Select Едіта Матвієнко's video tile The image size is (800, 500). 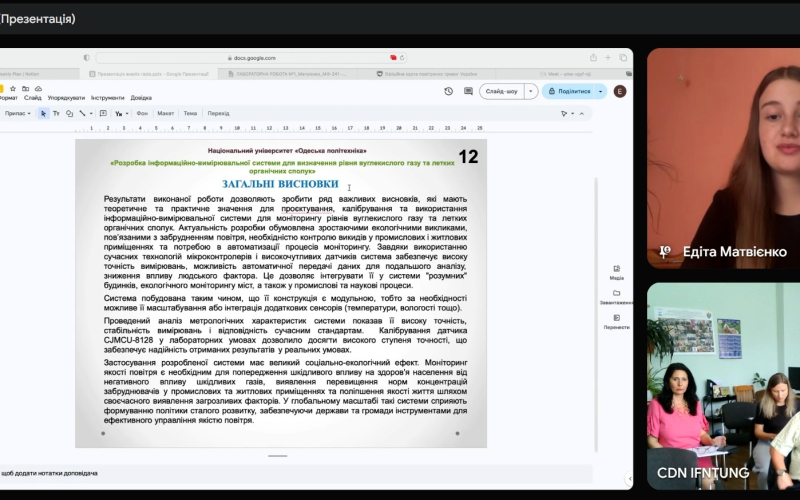[x=723, y=158]
